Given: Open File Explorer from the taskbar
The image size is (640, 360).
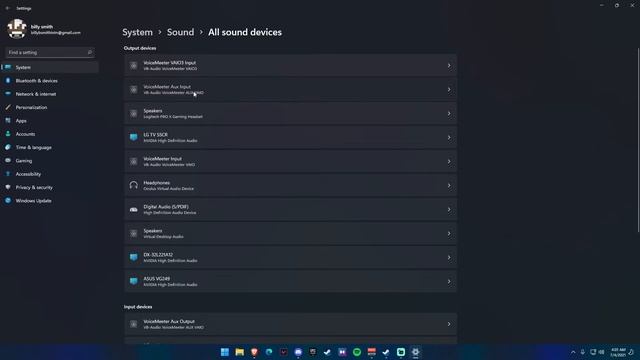Looking at the screenshot, I should [x=240, y=352].
